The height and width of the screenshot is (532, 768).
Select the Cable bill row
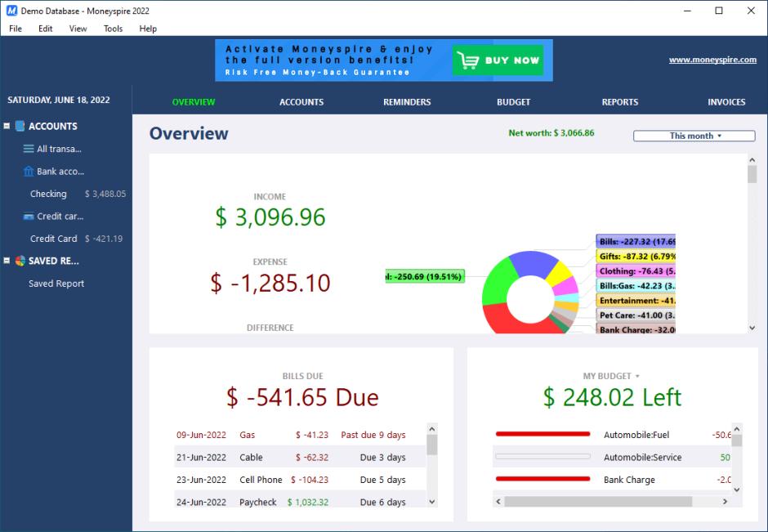tap(300, 457)
